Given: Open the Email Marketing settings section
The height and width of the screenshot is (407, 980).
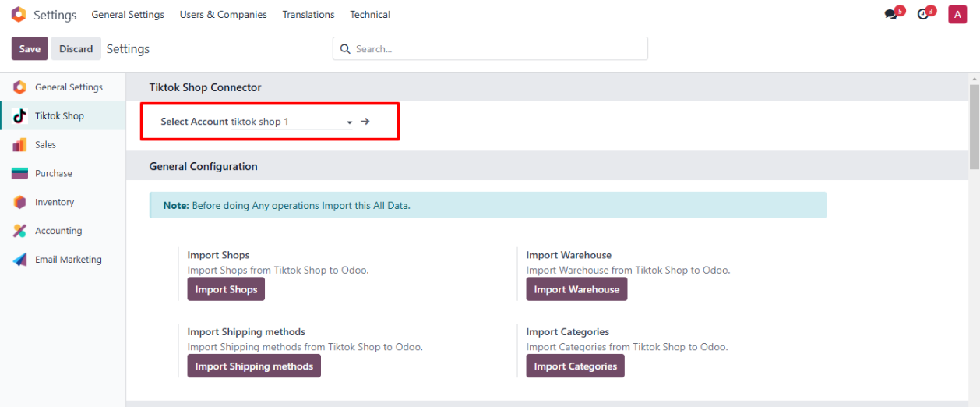Looking at the screenshot, I should (x=68, y=260).
